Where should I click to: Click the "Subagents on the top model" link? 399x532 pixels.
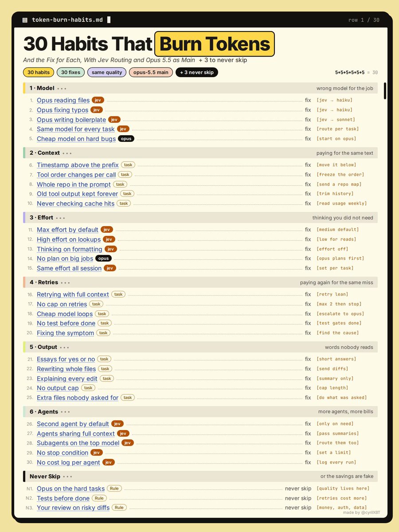78,443
